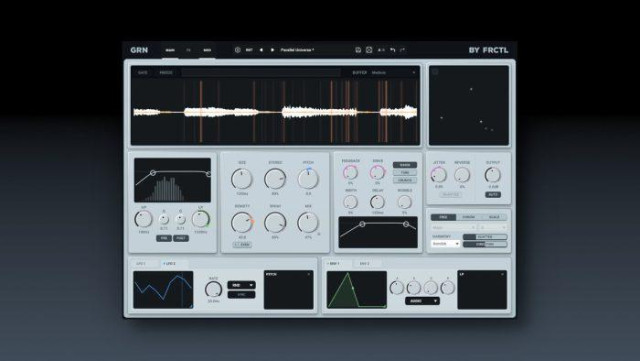This screenshot has height=361, width=640.
Task: Enable PRE filter routing
Action: point(164,238)
